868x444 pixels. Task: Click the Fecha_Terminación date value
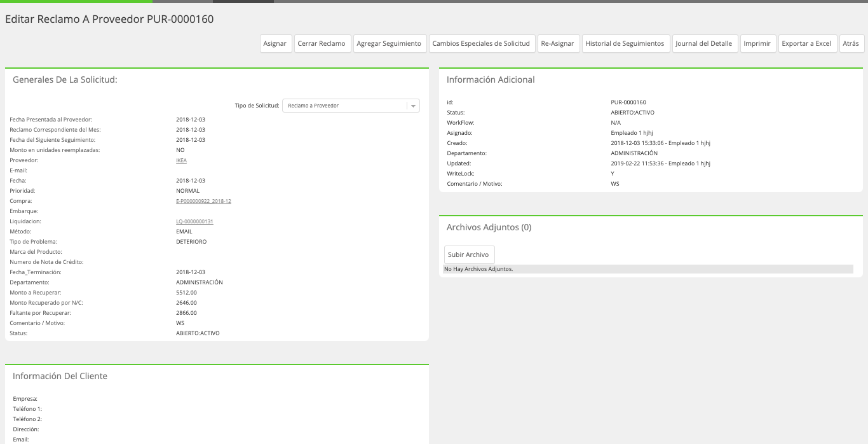(x=191, y=272)
